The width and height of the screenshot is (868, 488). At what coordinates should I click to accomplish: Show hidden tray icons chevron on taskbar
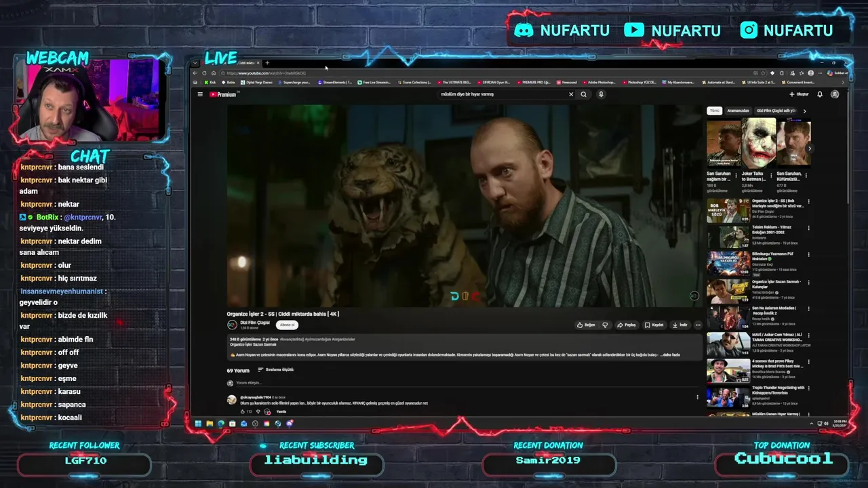pos(811,424)
